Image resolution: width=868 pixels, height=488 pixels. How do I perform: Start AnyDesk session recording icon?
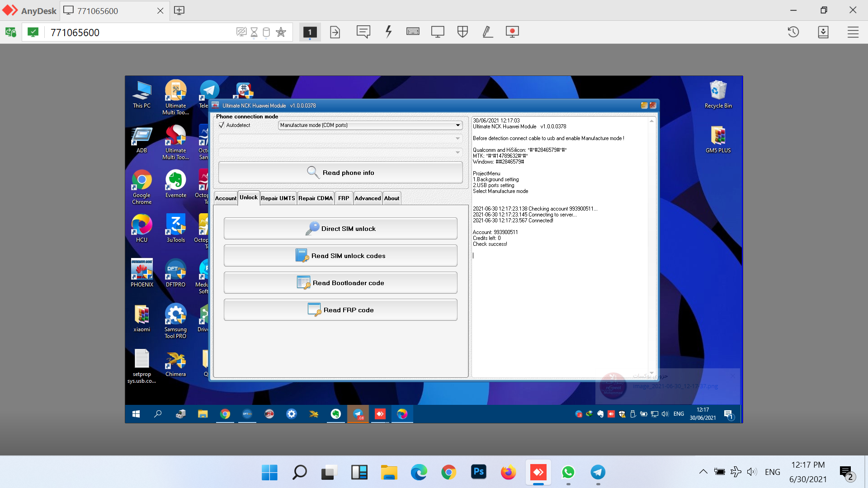click(512, 32)
